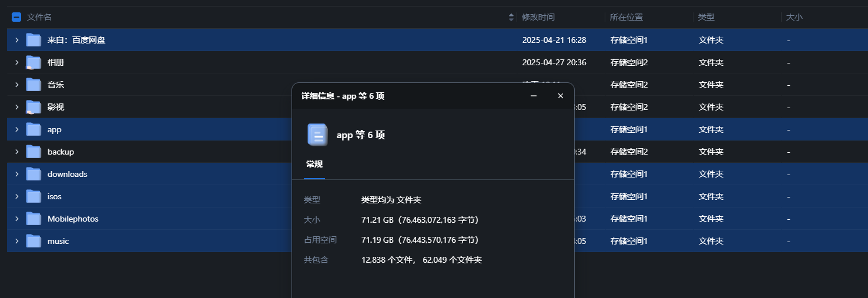Click the Mobilephotos folder icon
This screenshot has width=868, height=298.
tap(33, 219)
